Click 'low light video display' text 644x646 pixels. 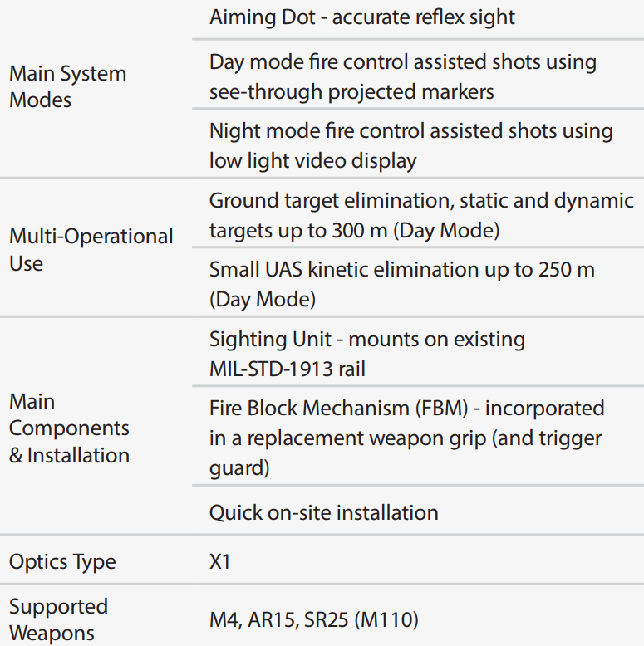[x=313, y=160]
